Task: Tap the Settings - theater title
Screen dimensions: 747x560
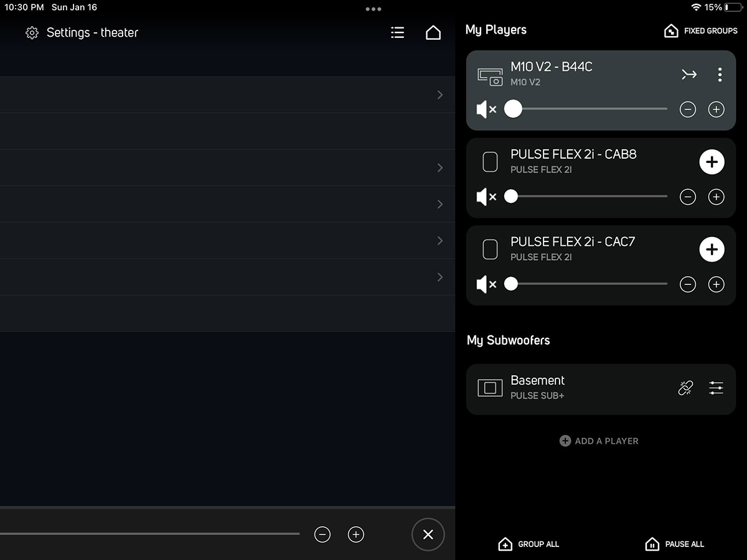Action: click(92, 33)
